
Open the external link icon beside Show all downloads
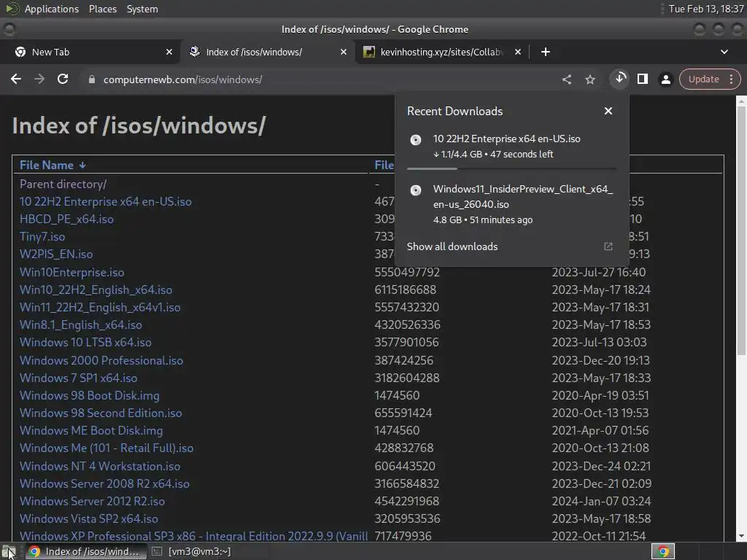click(x=608, y=246)
